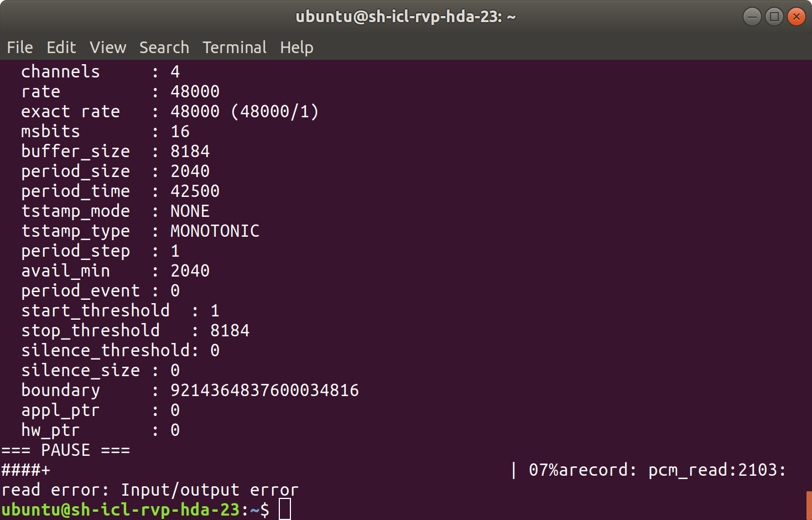The image size is (812, 520).
Task: Click the 'silence_size' label
Action: (81, 371)
